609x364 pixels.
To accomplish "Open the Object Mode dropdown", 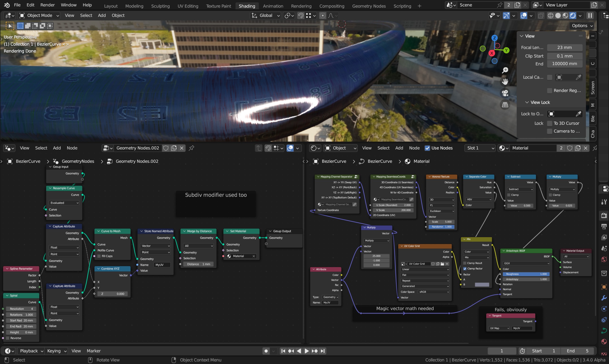I will pos(39,16).
